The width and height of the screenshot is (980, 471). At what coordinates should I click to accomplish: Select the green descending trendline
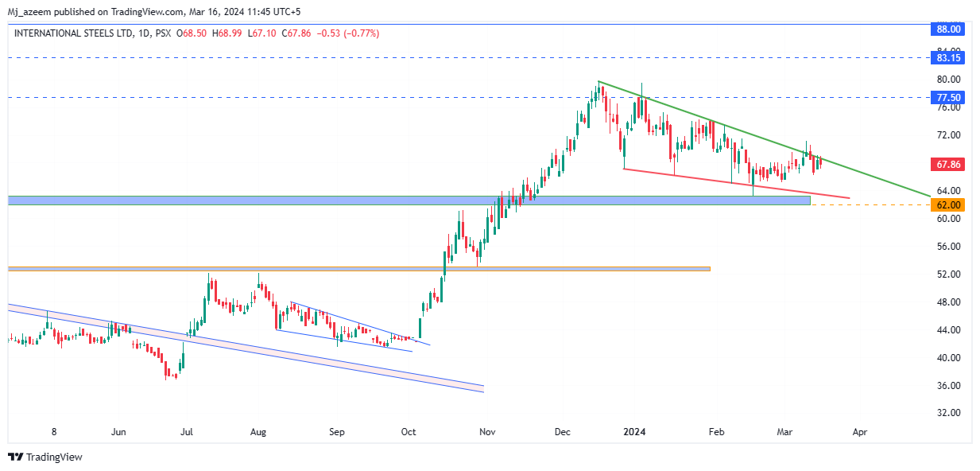[763, 138]
